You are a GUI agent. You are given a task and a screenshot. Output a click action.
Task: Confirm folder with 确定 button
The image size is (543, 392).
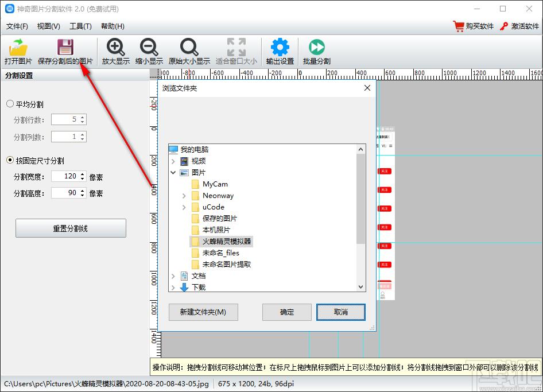click(287, 312)
